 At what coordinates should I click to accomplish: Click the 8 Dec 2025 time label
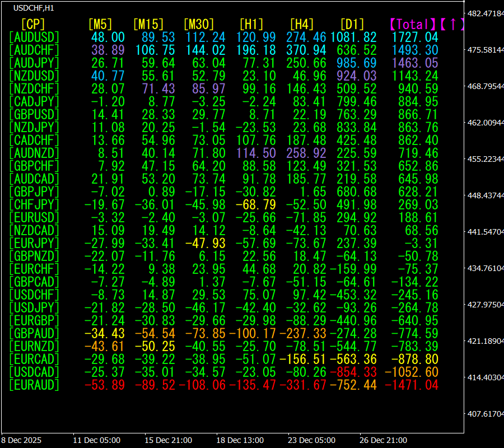[x=21, y=440]
